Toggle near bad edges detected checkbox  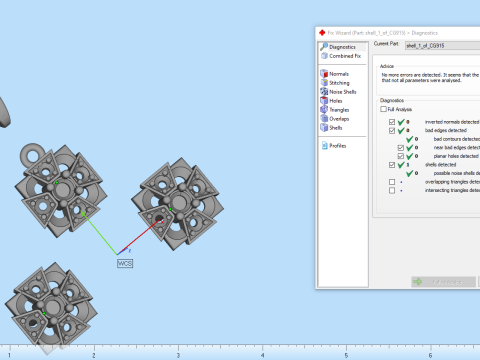pyautogui.click(x=401, y=148)
